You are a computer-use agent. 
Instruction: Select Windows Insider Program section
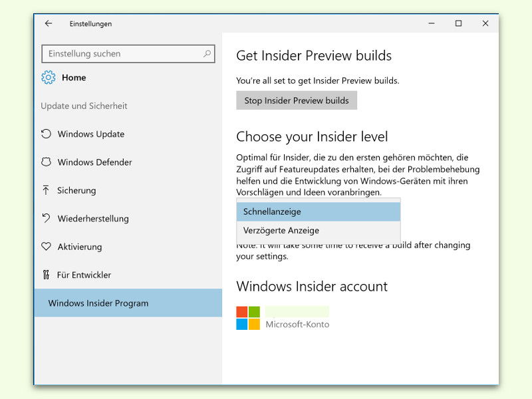coord(128,303)
